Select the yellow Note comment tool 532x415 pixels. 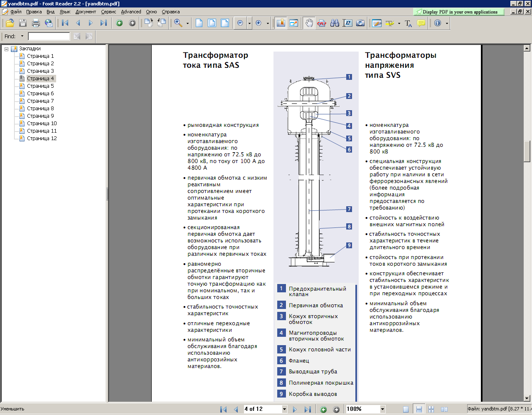421,23
